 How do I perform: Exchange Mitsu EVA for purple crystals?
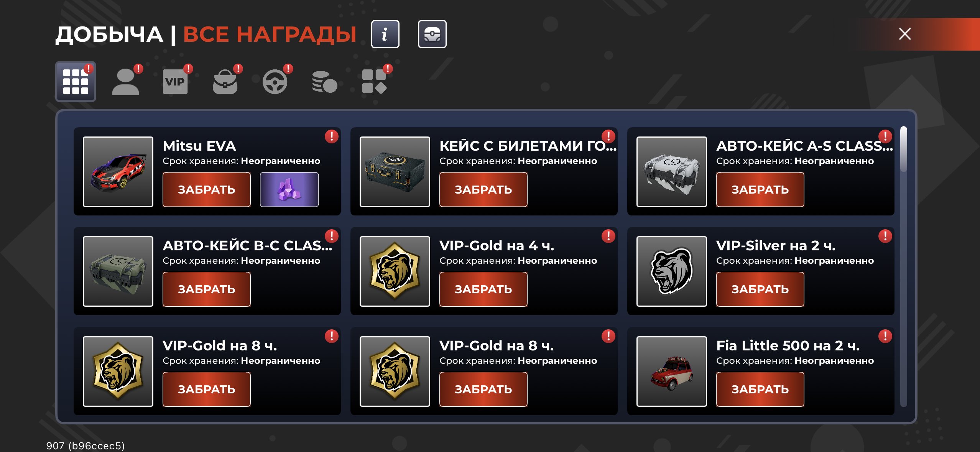pos(289,189)
